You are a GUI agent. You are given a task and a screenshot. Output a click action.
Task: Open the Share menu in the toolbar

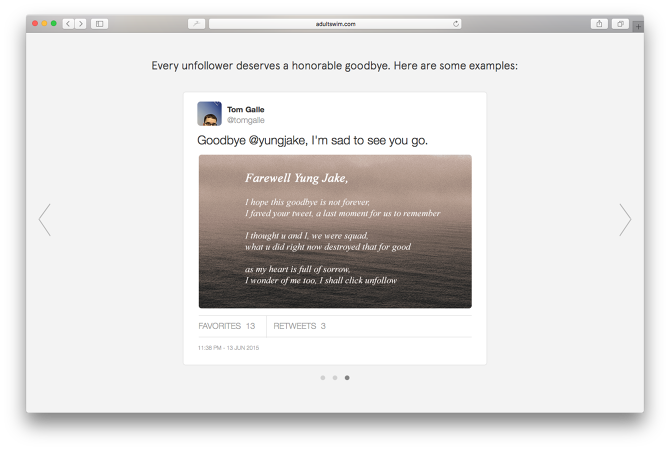[599, 23]
